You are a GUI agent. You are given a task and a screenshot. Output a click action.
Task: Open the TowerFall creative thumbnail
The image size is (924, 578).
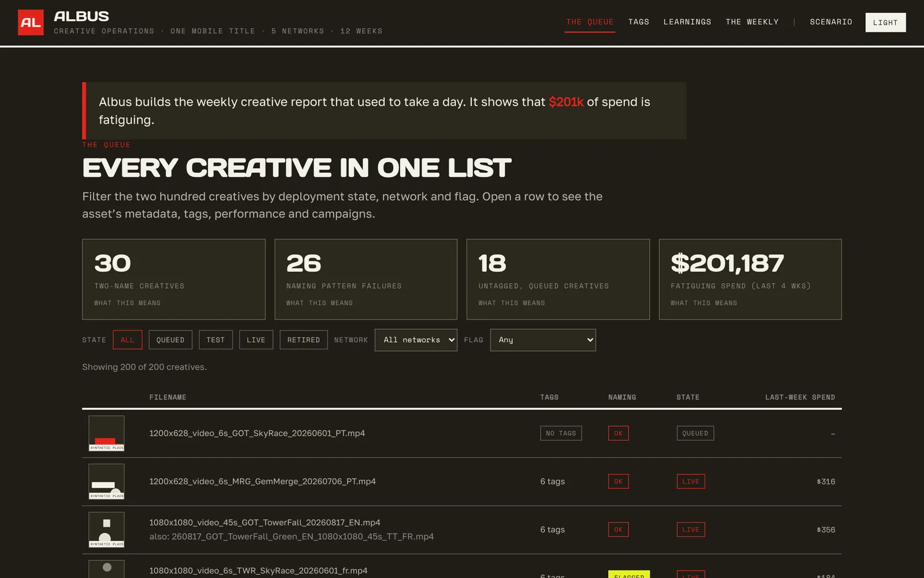[106, 529]
